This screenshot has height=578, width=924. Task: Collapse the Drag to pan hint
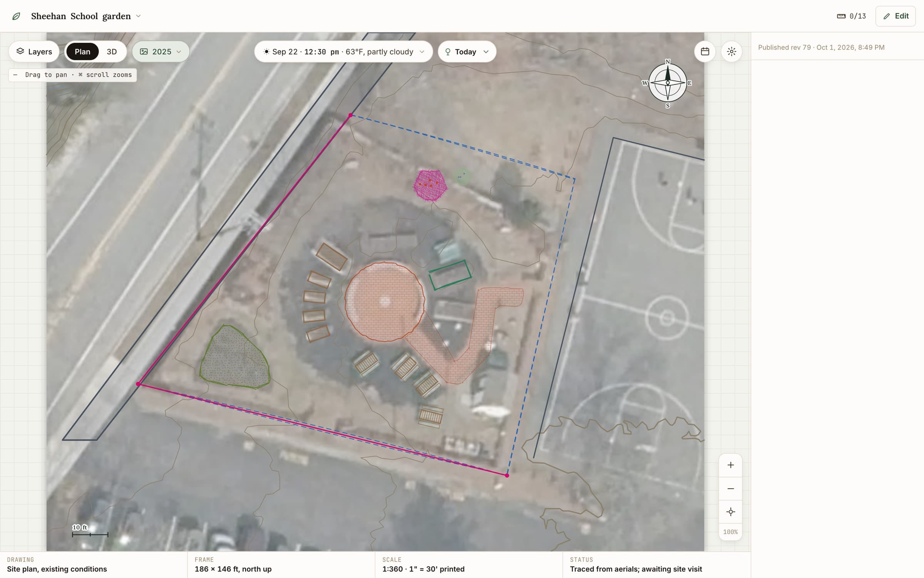tap(15, 75)
